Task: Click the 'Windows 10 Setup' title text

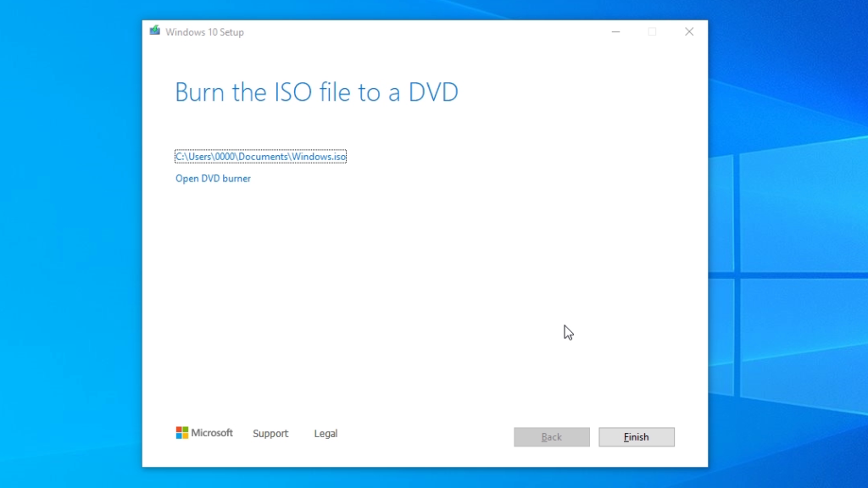Action: click(205, 32)
